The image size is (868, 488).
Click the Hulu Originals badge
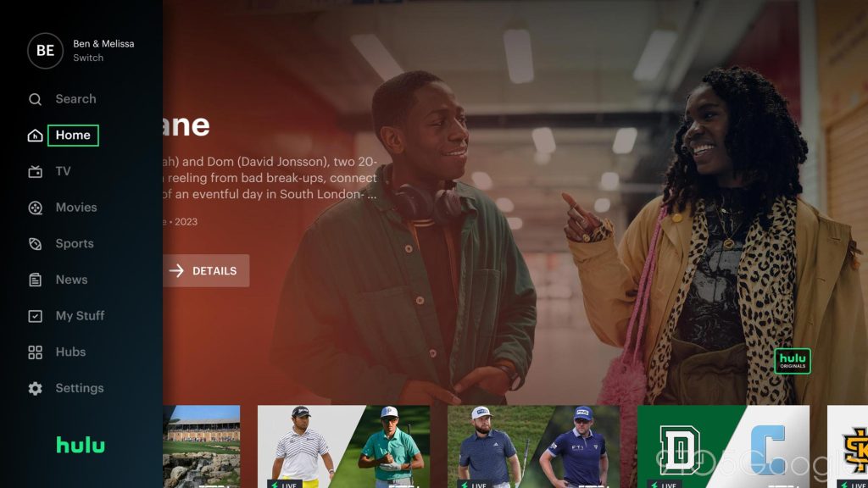coord(793,361)
